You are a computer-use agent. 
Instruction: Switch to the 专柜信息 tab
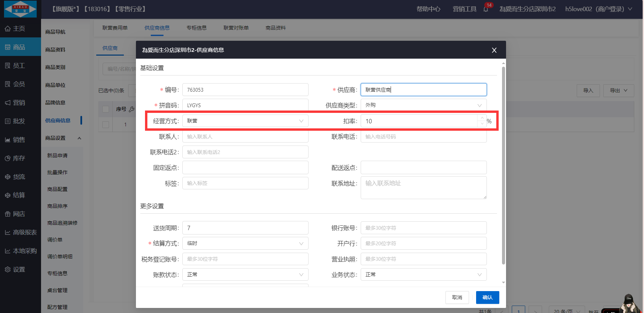pos(196,28)
